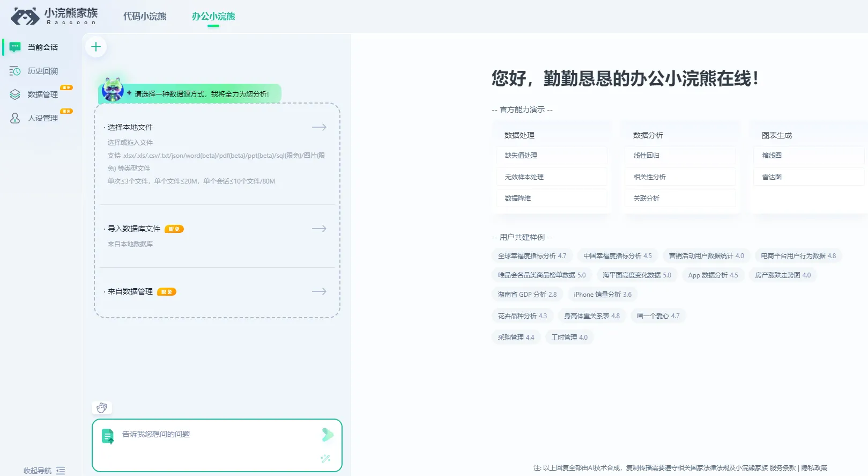Click the magic wand icon in input box
Screen dimensions: 868x476
click(x=325, y=458)
